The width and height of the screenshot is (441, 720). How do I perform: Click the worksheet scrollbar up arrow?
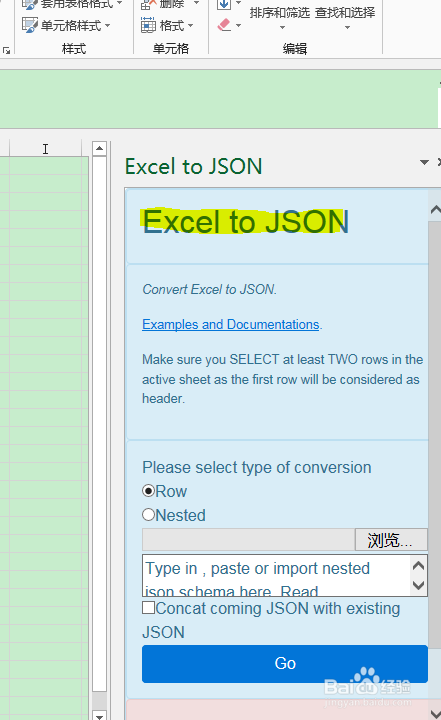(x=99, y=148)
